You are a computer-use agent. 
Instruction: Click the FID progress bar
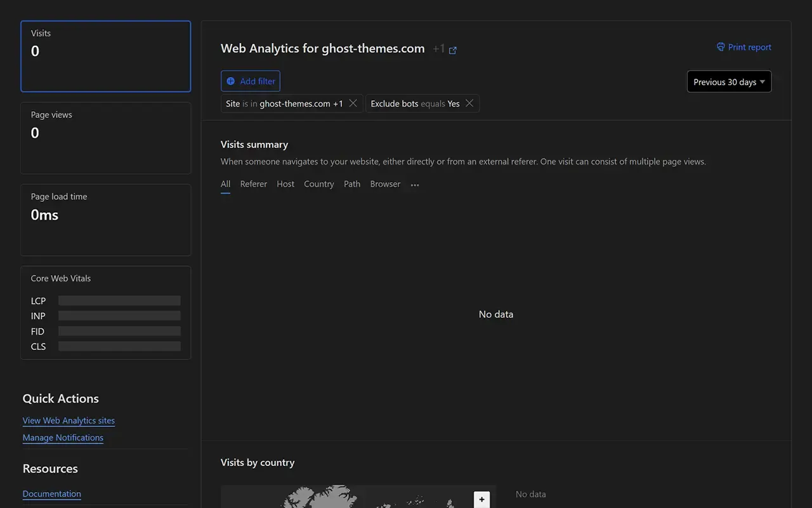(119, 331)
